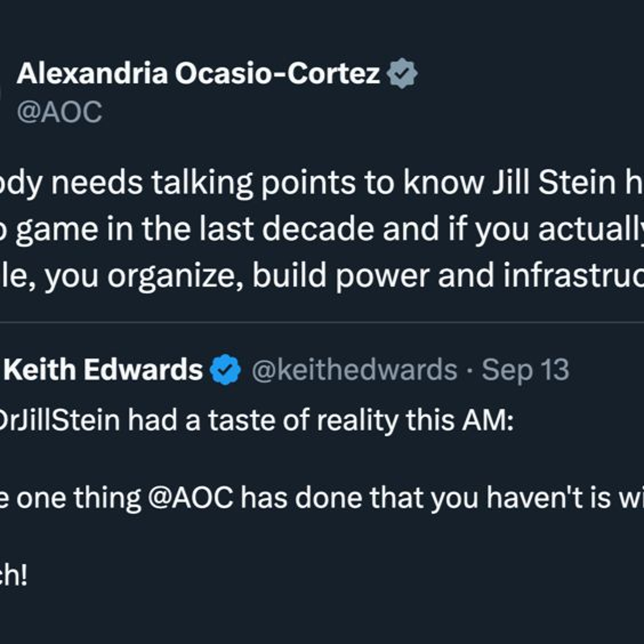Viewport: 644px width, 644px height.
Task: Click the gray verified badge beside Alexandria Ocasio-Cortez
Action: (402, 73)
